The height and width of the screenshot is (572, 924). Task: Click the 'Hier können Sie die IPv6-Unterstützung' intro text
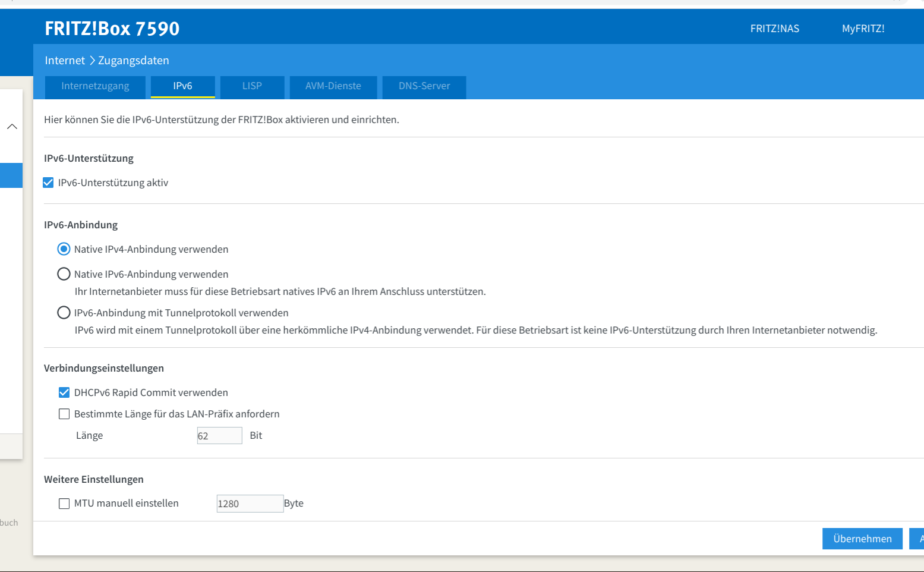tap(222, 120)
